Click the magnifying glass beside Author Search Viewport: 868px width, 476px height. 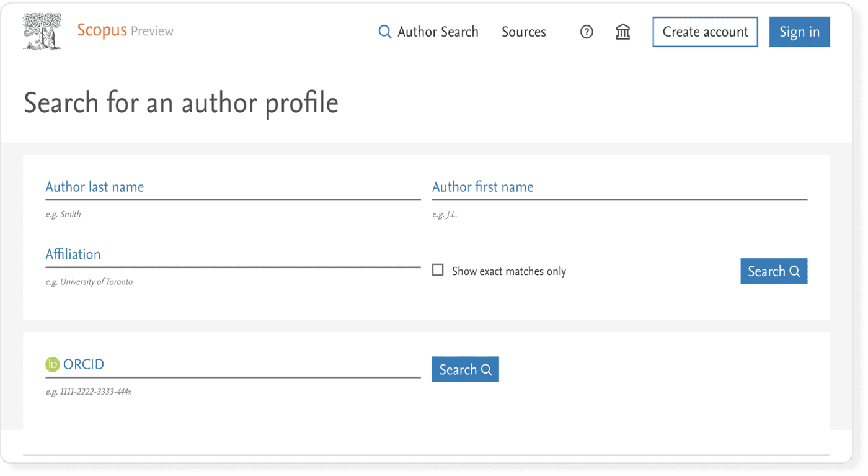pos(384,32)
